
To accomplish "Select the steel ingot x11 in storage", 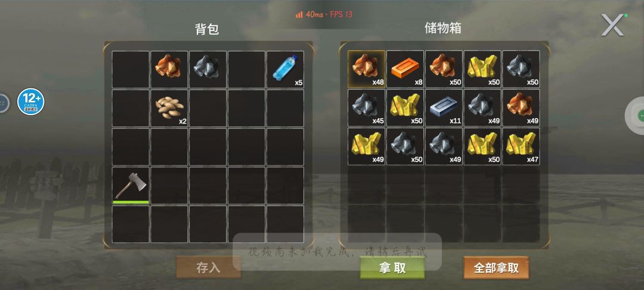I will (444, 107).
